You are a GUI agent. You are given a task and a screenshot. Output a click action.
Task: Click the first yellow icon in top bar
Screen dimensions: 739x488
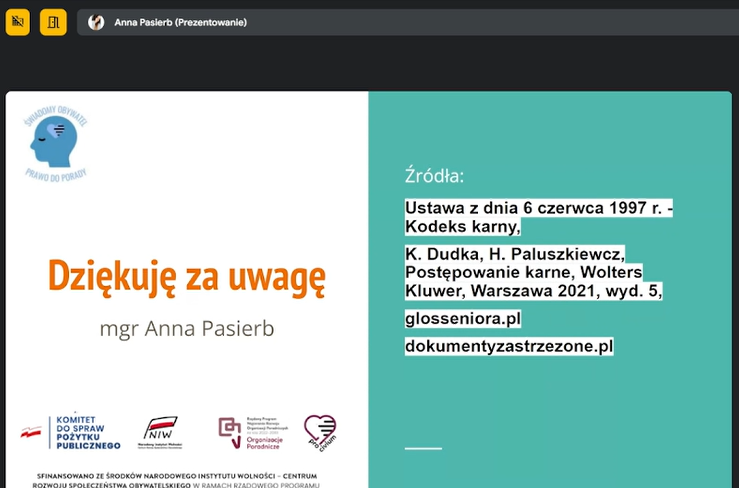point(18,21)
